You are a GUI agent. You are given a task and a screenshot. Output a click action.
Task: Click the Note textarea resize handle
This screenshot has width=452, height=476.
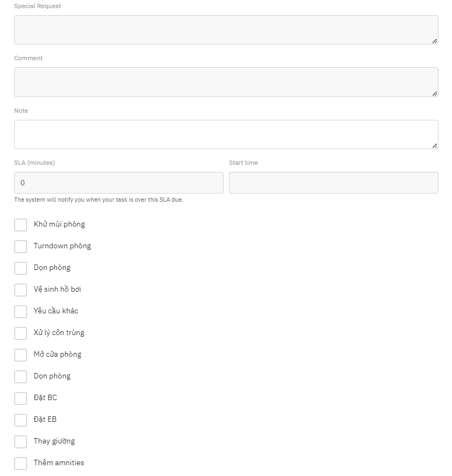click(x=435, y=146)
